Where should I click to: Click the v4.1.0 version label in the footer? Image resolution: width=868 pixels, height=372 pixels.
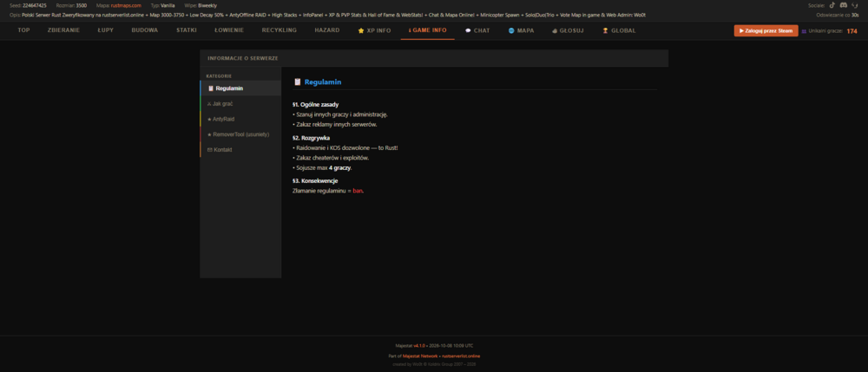pyautogui.click(x=419, y=345)
